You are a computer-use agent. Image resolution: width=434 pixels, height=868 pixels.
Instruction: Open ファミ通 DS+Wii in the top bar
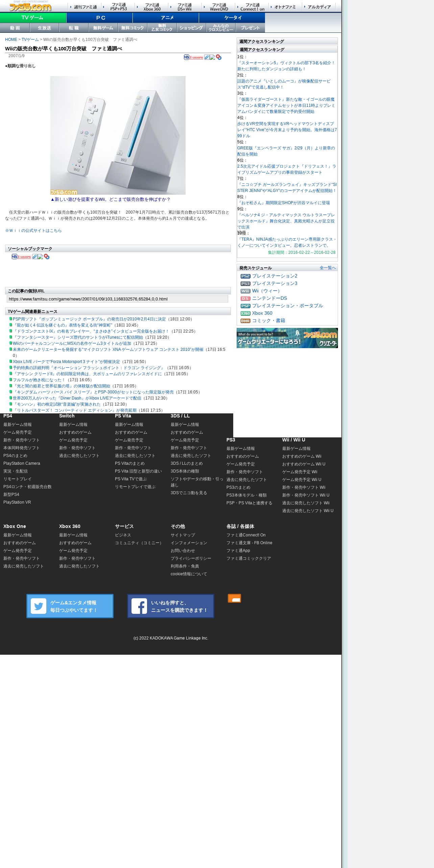(x=185, y=7)
